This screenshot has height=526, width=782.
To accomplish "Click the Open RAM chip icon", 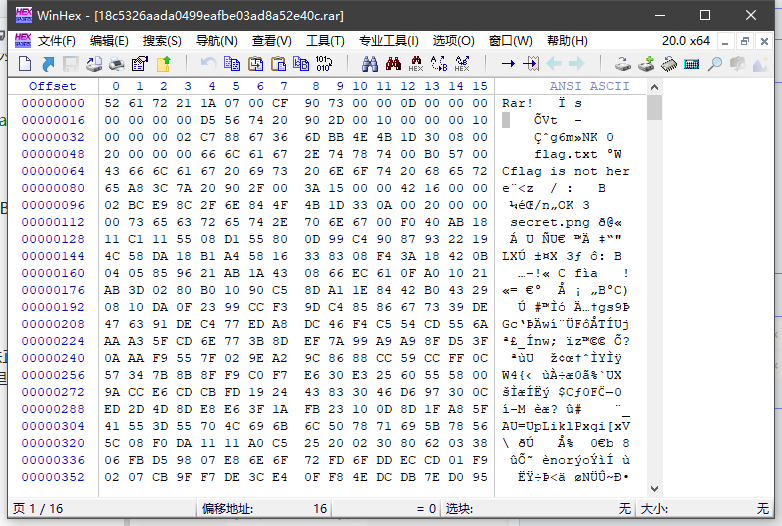I will [x=669, y=64].
